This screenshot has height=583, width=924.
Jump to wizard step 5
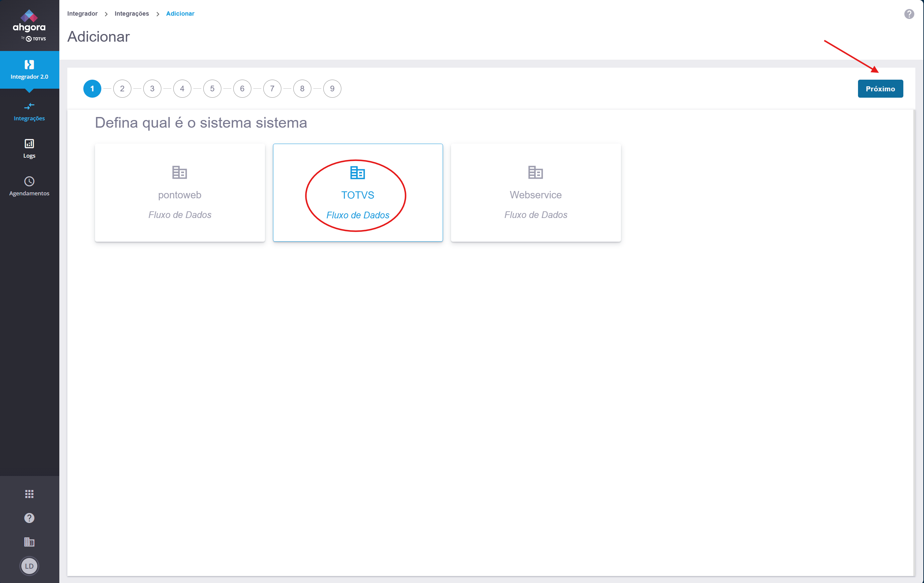(212, 89)
